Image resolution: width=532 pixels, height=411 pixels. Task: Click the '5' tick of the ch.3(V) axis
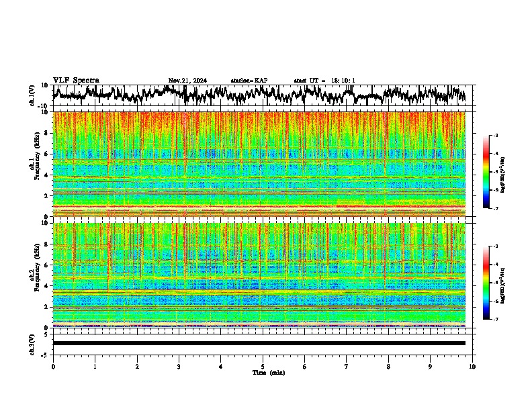[46, 334]
